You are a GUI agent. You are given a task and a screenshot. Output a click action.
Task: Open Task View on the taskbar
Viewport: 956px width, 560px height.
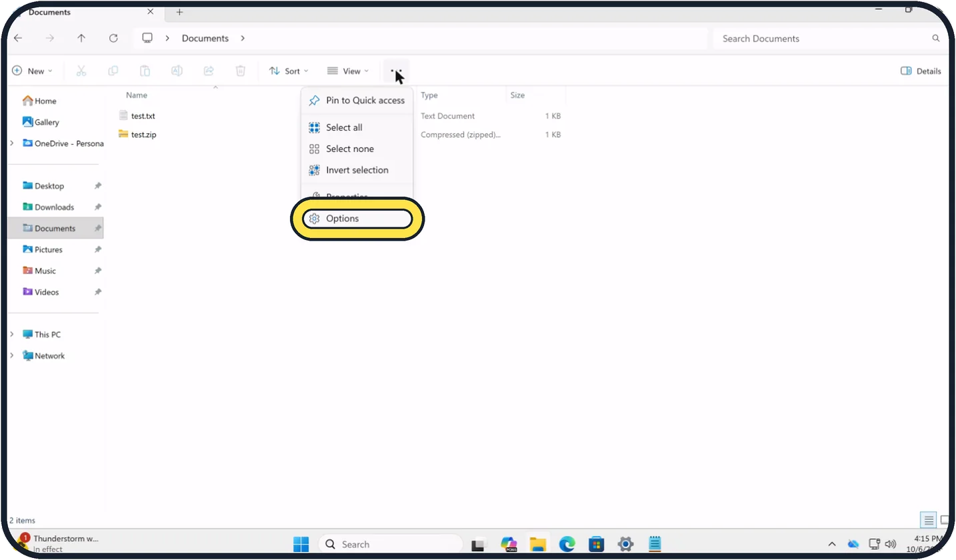pyautogui.click(x=479, y=544)
